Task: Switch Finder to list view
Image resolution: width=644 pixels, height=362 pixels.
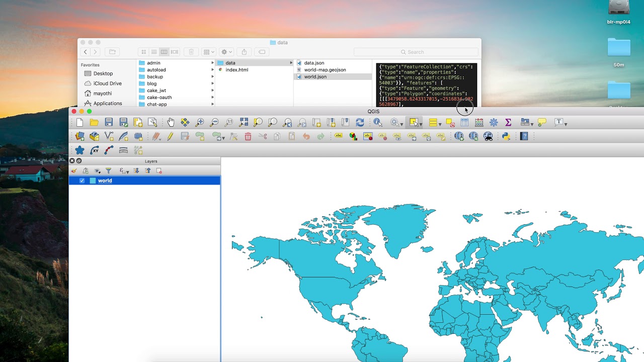Action: 154,52
